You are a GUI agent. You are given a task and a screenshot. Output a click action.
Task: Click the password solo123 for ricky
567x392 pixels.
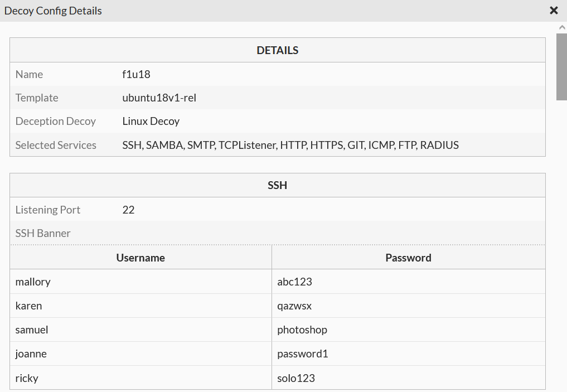[x=295, y=378]
